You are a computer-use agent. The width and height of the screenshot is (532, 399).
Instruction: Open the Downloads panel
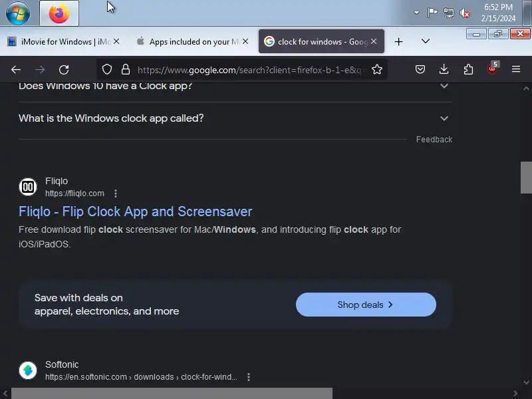[444, 70]
